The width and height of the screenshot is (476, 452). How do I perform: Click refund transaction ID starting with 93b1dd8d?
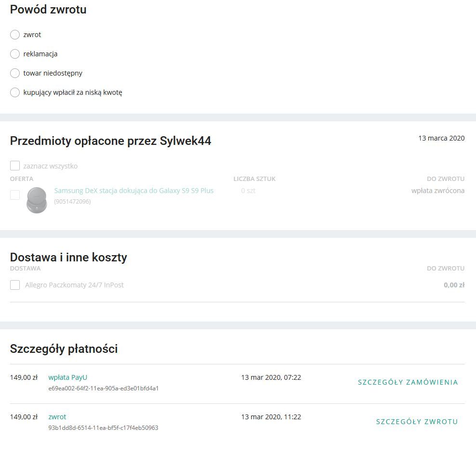click(x=103, y=427)
